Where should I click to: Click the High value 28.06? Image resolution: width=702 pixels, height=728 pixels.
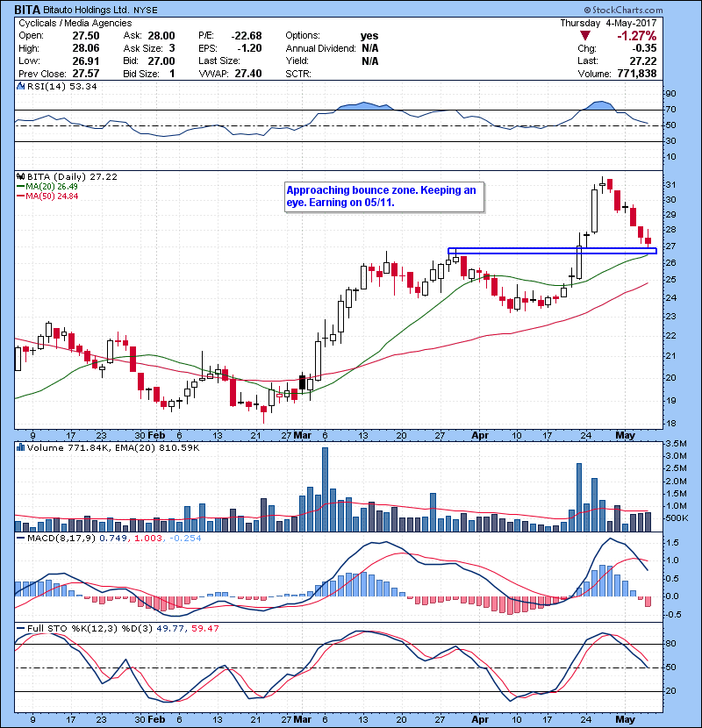click(x=86, y=48)
